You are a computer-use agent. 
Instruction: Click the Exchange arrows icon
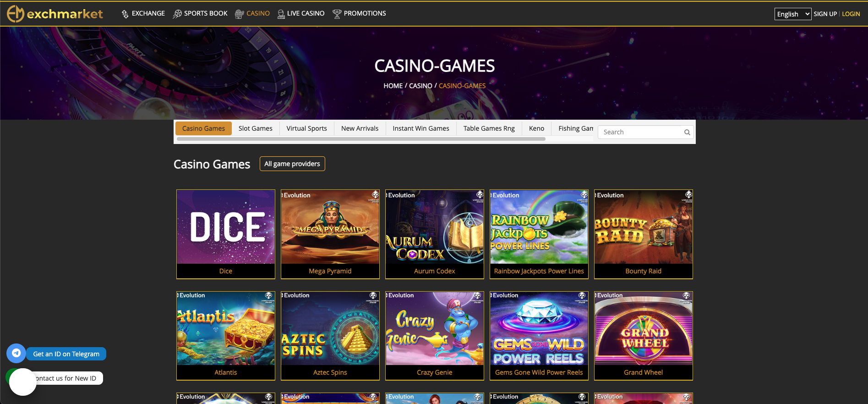125,14
